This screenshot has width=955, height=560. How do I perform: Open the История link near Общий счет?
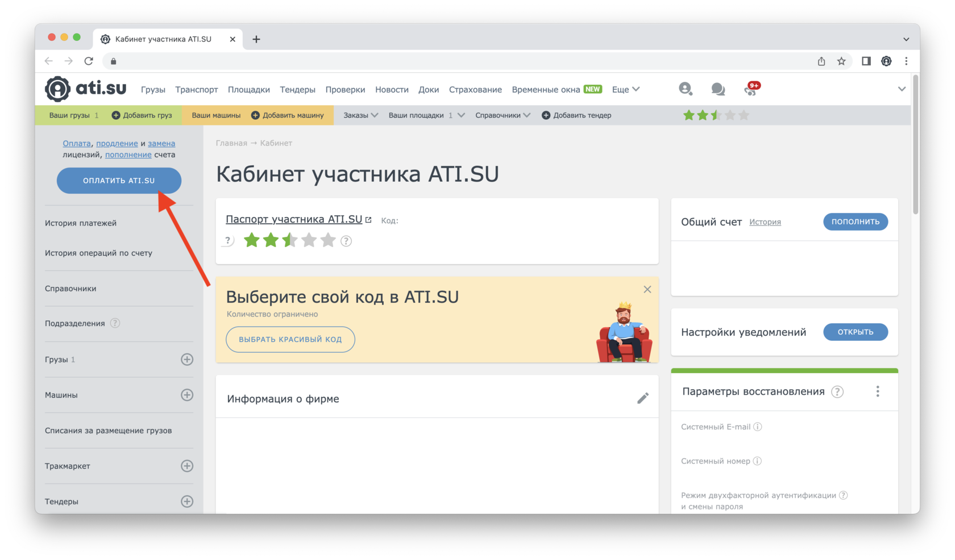click(x=765, y=222)
